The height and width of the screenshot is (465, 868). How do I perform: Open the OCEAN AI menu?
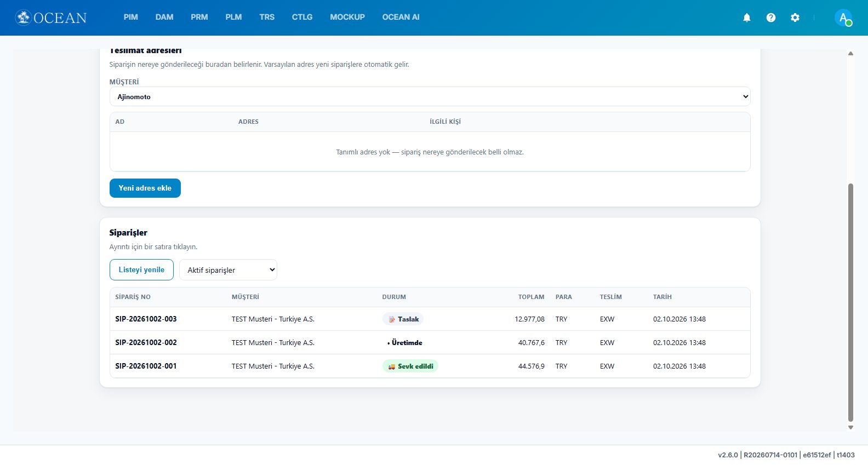click(x=401, y=17)
